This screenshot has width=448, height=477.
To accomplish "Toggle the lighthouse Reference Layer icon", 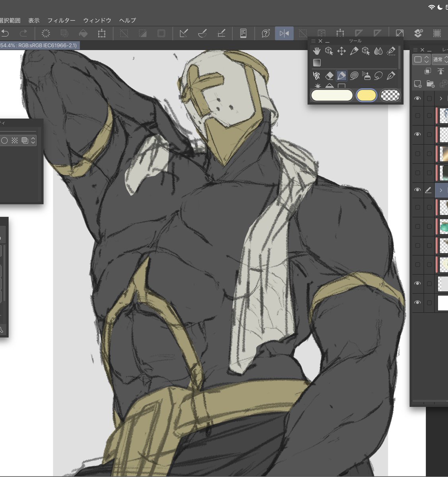I will (440, 71).
